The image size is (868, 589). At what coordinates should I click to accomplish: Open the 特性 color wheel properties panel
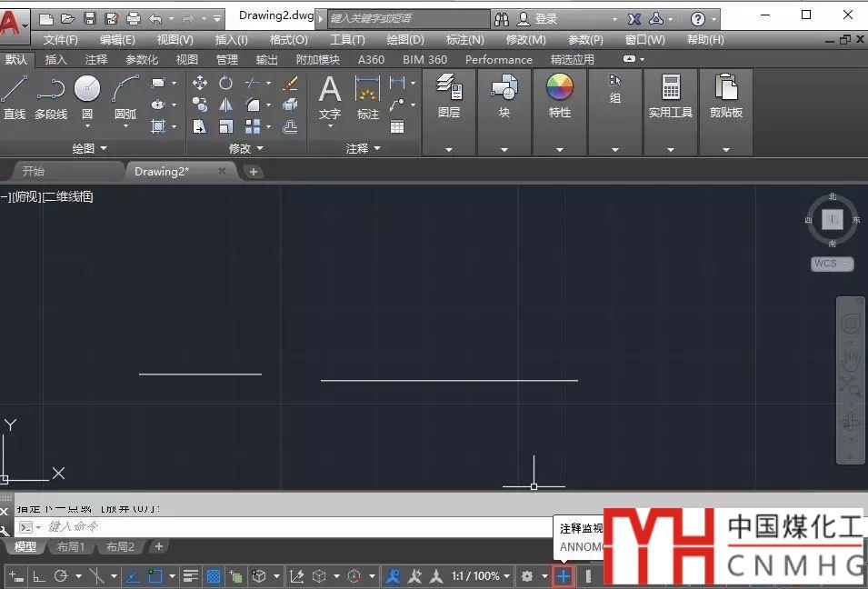click(560, 96)
